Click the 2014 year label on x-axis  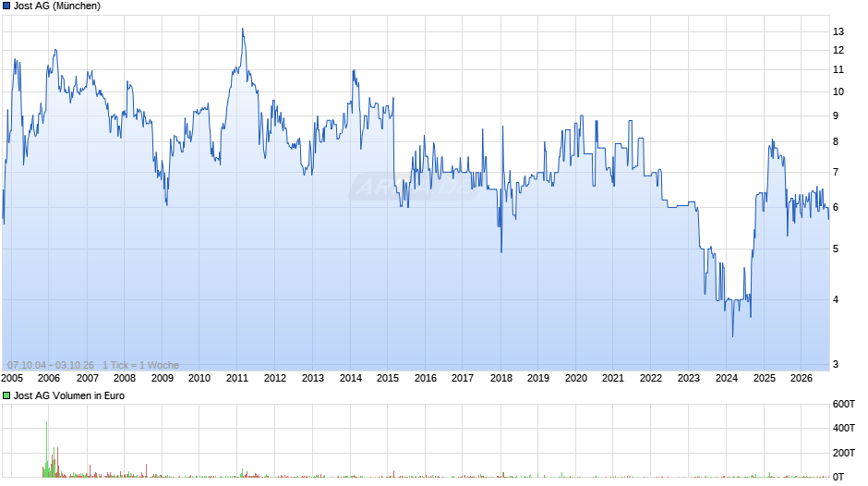pyautogui.click(x=350, y=378)
